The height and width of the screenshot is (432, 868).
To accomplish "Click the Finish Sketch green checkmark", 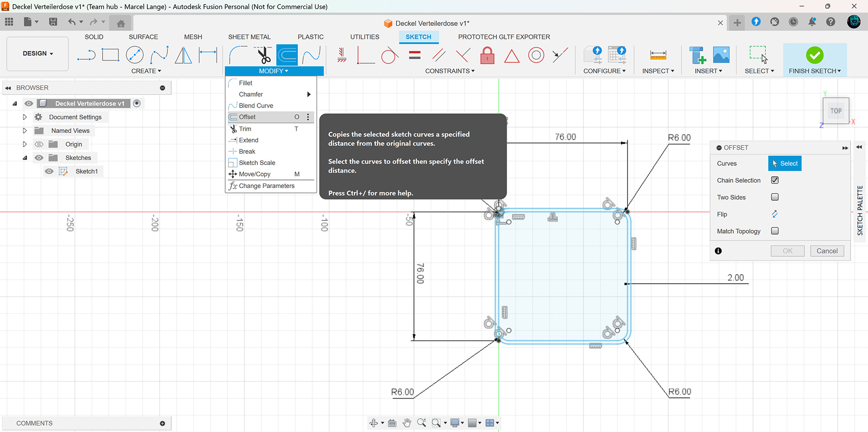I will coord(815,55).
